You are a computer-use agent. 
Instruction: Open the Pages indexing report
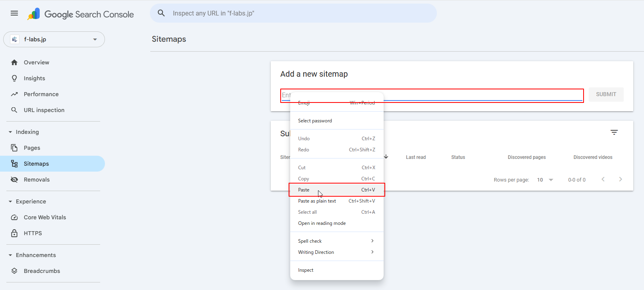click(x=52, y=148)
